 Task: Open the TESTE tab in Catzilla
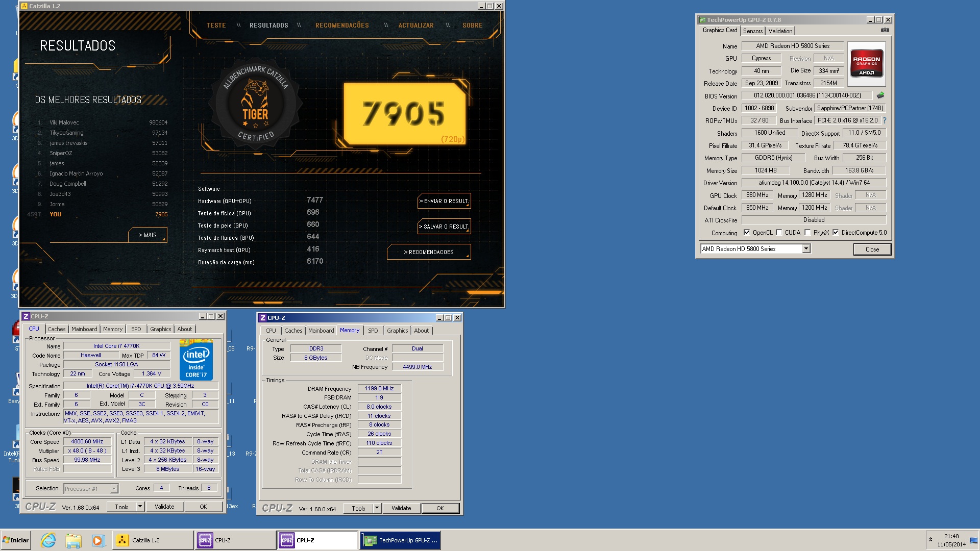[x=216, y=25]
